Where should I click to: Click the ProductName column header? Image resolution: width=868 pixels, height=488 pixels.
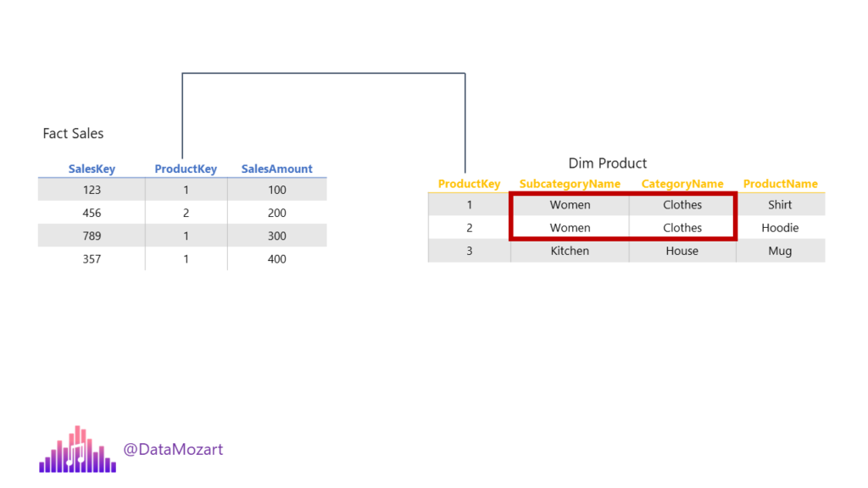(780, 184)
